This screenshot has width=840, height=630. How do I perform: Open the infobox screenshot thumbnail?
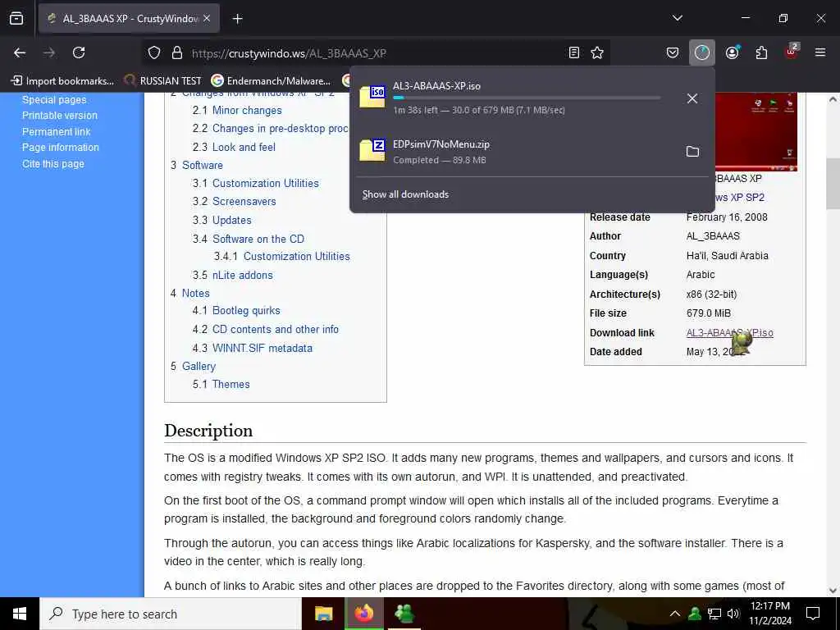point(756,131)
